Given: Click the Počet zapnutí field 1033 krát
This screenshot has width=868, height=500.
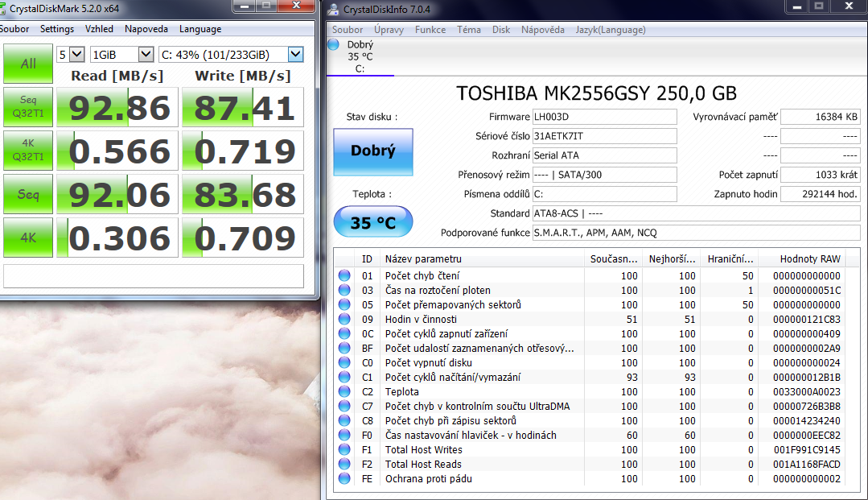Looking at the screenshot, I should pos(821,175).
